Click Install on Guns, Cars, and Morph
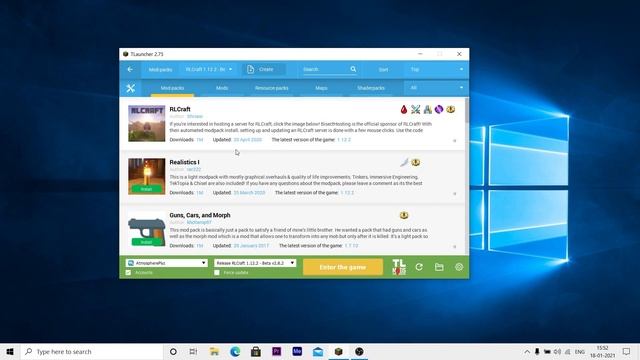640x360 pixels. pos(146,242)
